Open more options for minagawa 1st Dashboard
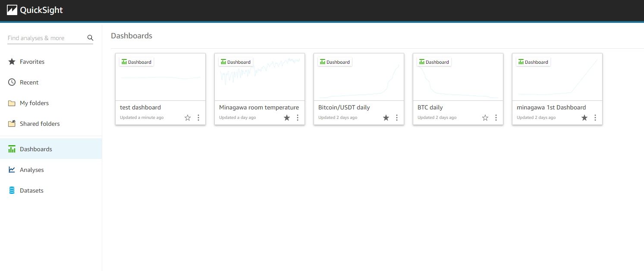 coord(595,118)
